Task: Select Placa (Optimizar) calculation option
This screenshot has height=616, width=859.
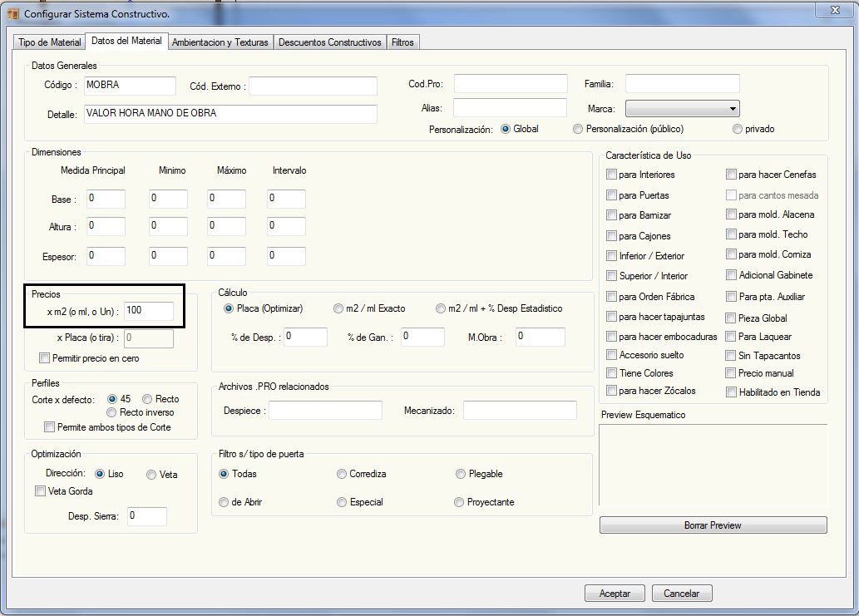Action: point(229,308)
